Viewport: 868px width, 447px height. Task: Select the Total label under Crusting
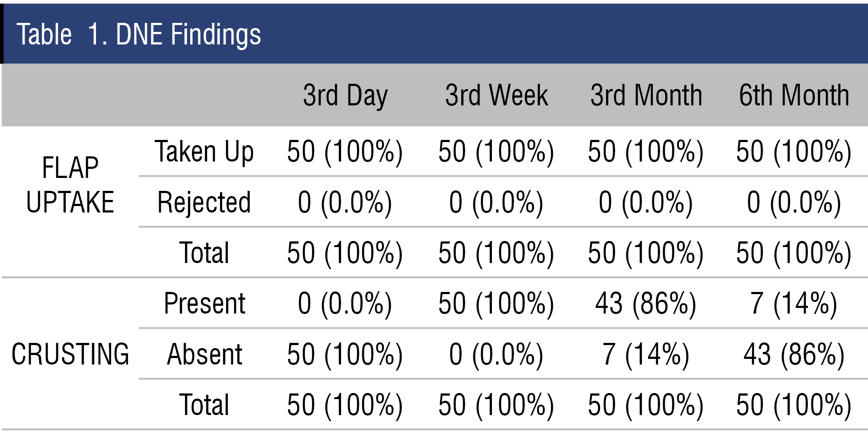(x=204, y=405)
